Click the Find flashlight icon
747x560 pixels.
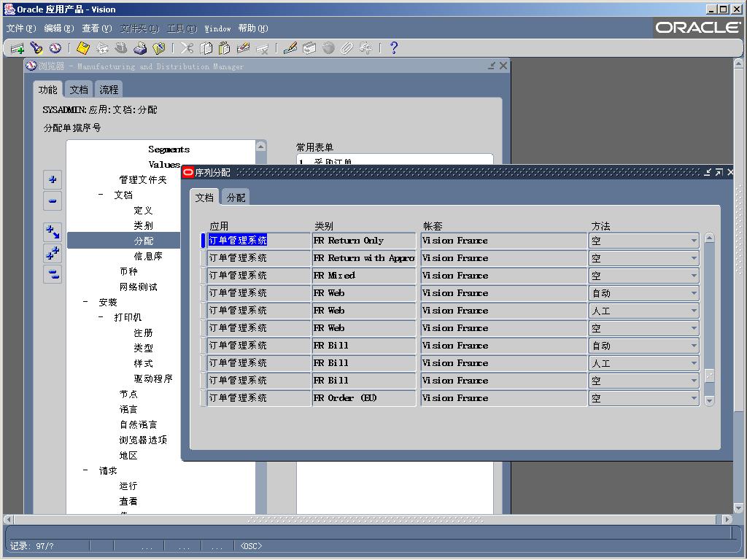coord(36,48)
